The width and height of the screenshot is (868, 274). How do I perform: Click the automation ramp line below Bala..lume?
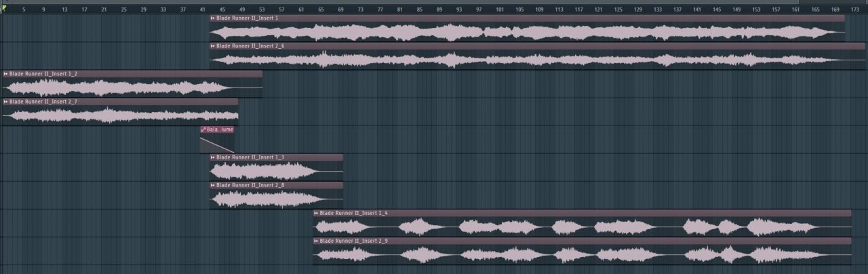217,144
